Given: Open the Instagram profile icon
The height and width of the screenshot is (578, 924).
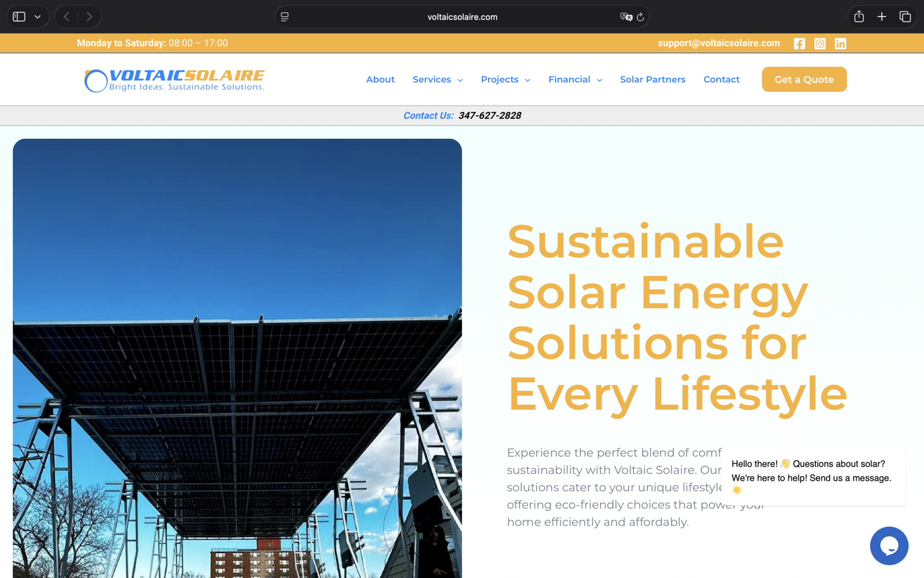Looking at the screenshot, I should pos(819,43).
